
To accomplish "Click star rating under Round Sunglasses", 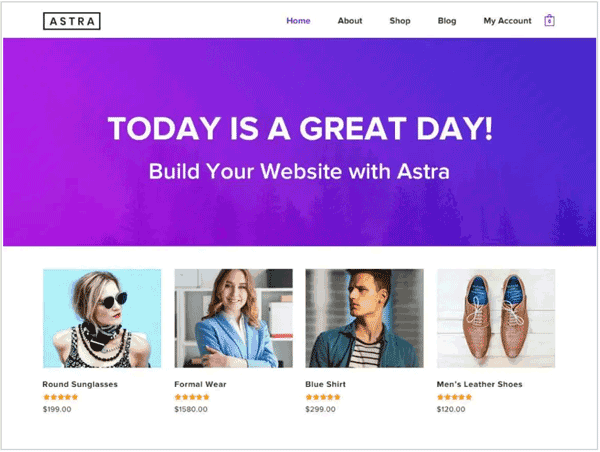I will 61,398.
